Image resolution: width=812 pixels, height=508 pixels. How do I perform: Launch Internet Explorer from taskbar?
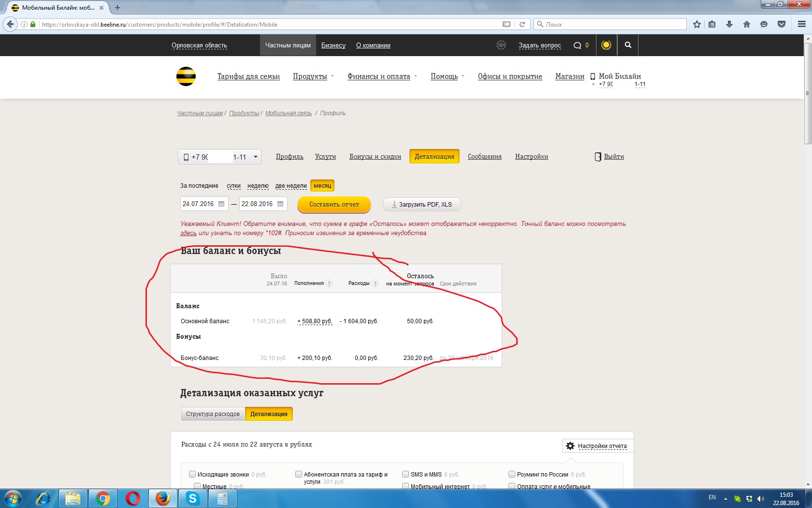tap(43, 498)
